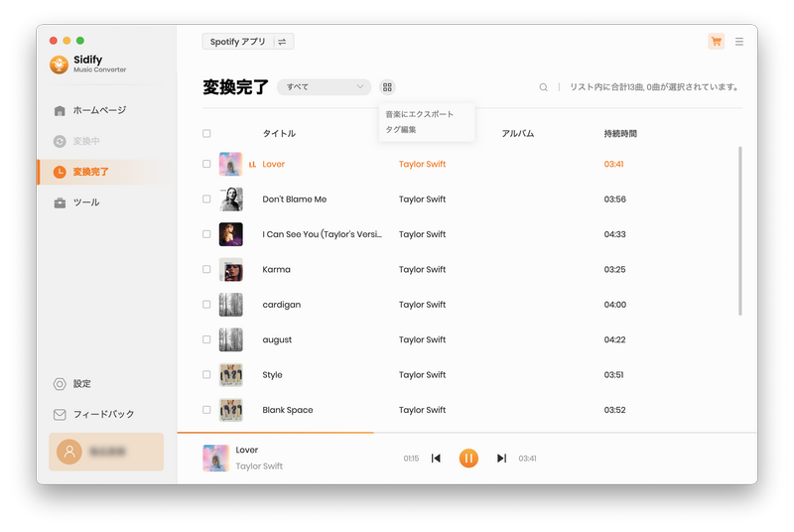Click the home icon in sidebar
Screen dimensions: 794x532
pos(60,110)
